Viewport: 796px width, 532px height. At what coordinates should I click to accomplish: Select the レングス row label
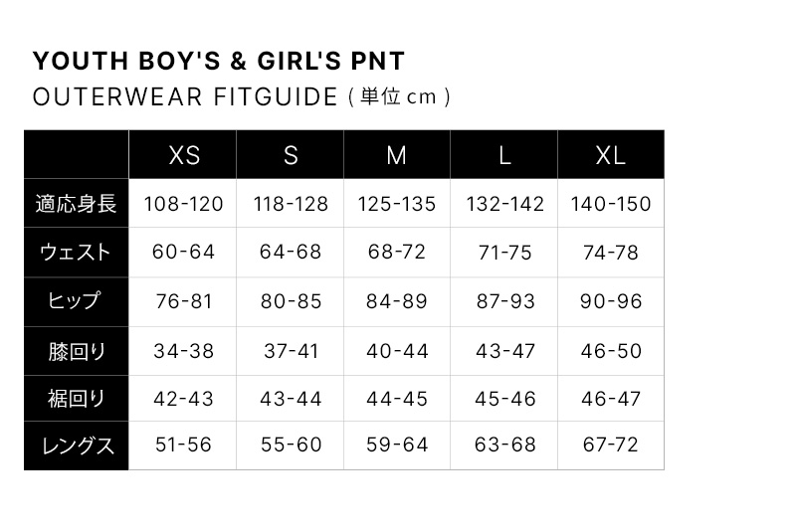77,445
